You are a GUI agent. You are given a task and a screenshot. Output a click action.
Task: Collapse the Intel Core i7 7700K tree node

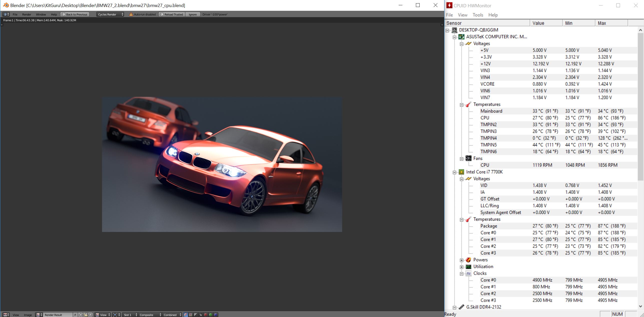click(455, 172)
